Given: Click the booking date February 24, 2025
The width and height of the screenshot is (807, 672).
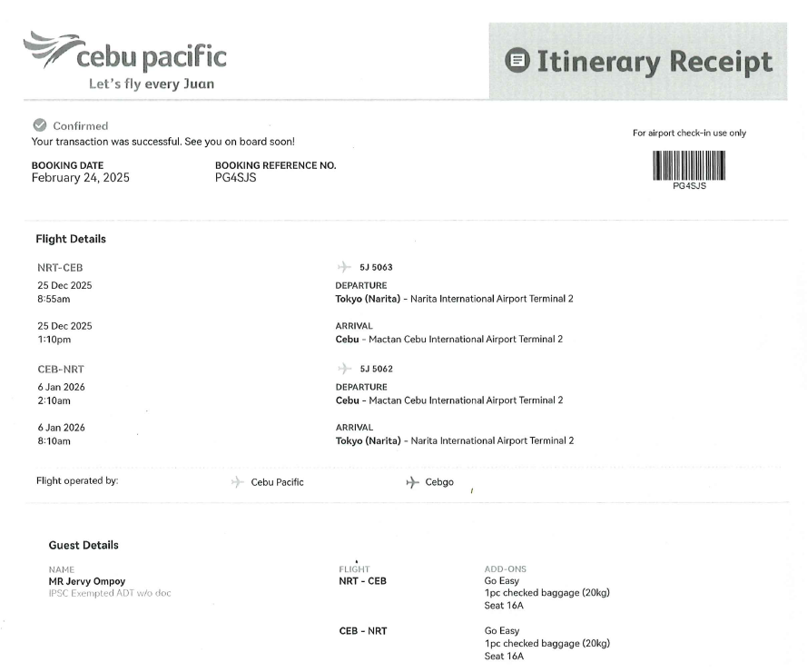Looking at the screenshot, I should point(81,178).
